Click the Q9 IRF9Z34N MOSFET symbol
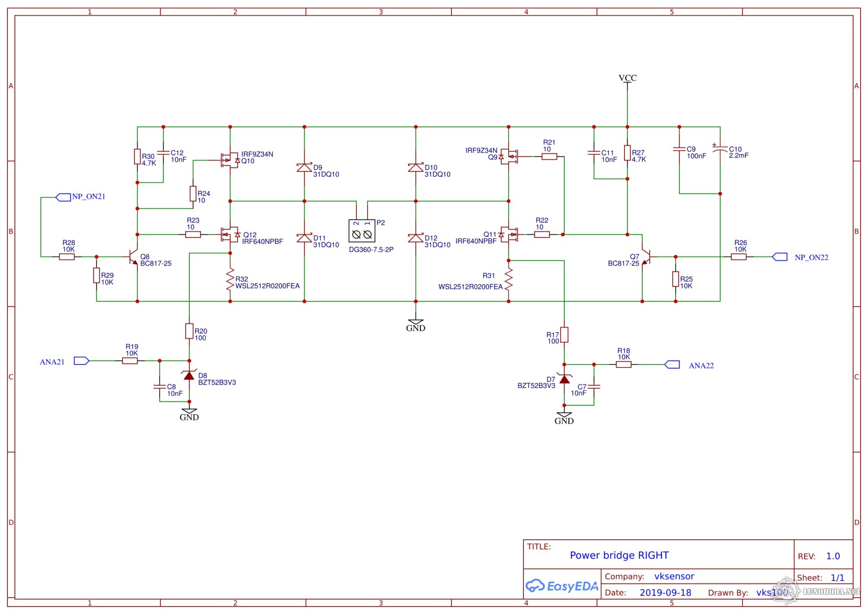This screenshot has width=868, height=614. (509, 156)
